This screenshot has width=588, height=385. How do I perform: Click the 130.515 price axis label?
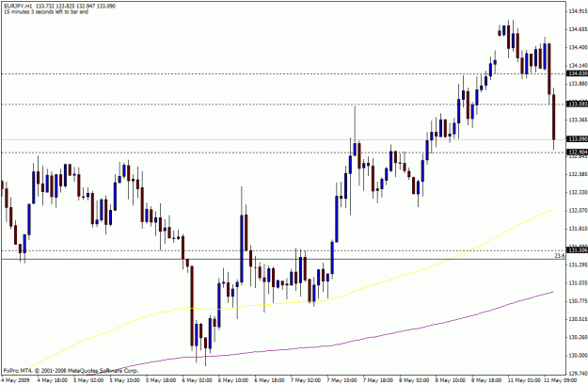click(578, 319)
